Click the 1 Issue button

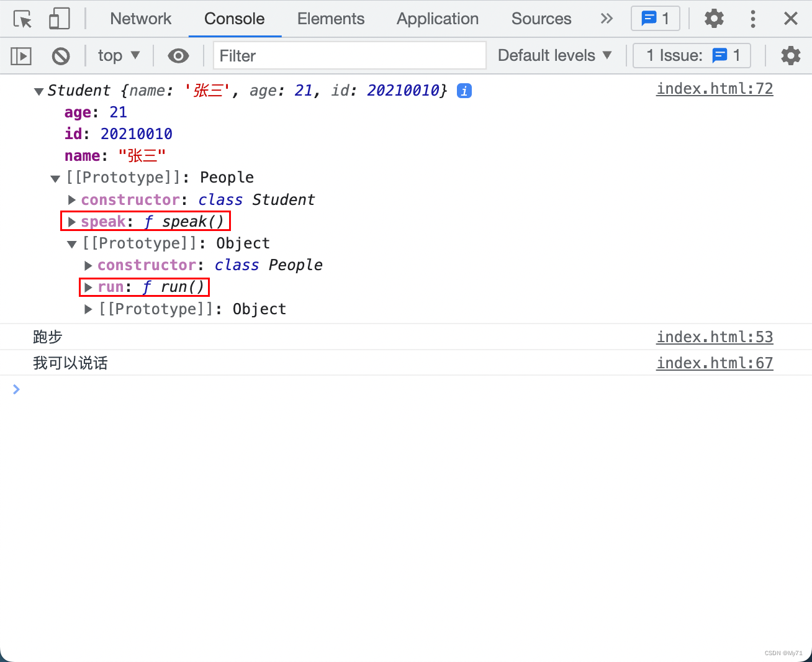point(692,56)
